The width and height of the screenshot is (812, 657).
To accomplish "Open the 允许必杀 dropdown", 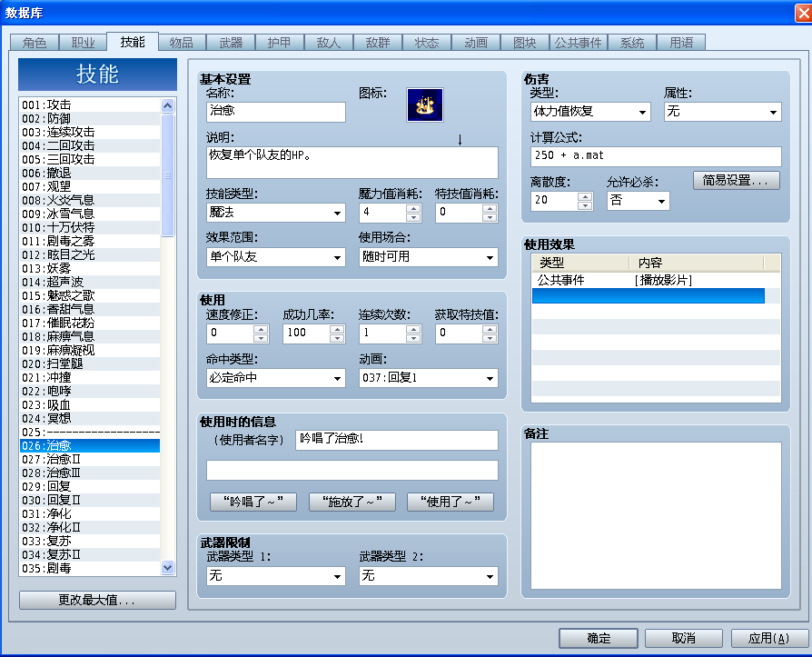I will (638, 201).
